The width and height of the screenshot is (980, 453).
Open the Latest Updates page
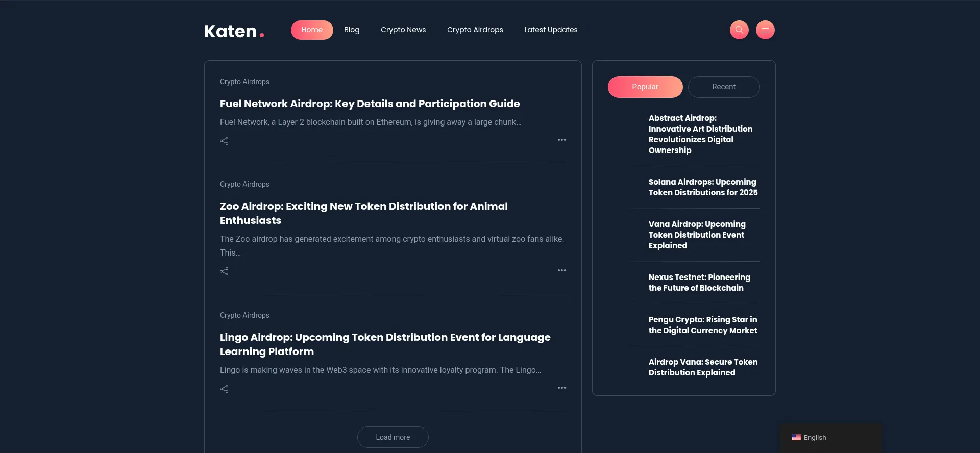pyautogui.click(x=550, y=30)
